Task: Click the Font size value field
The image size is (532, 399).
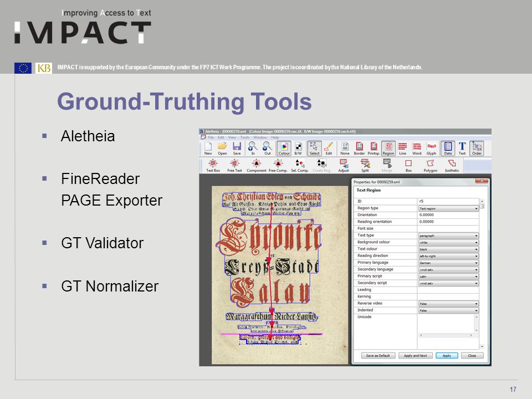Action: pos(448,228)
